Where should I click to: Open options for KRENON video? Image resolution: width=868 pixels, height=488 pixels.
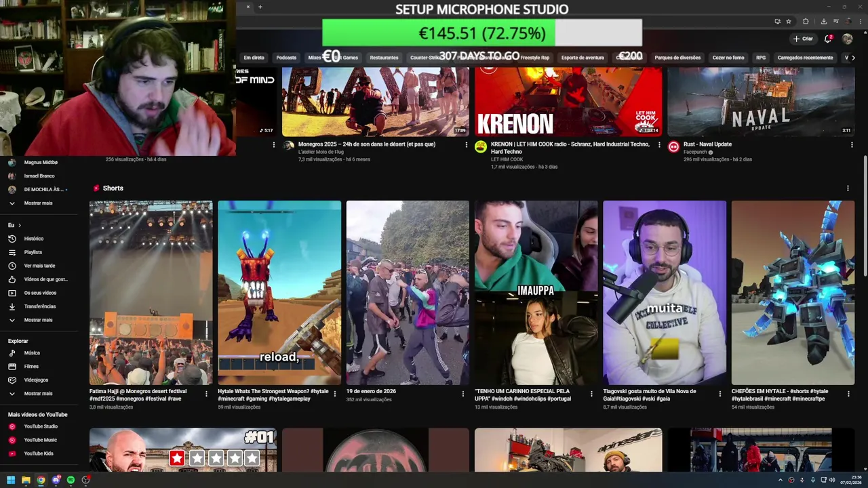[659, 144]
